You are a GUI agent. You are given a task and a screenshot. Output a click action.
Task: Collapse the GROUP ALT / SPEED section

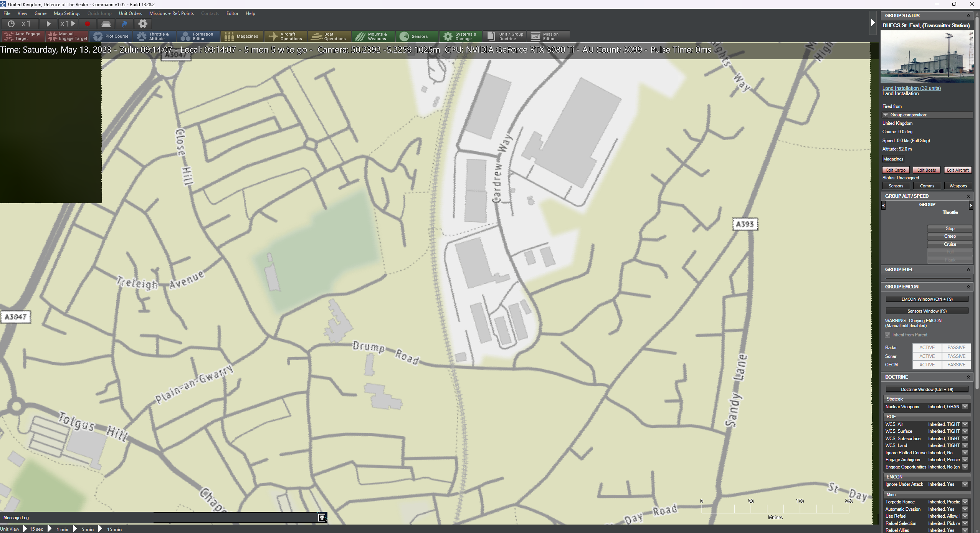pos(968,196)
